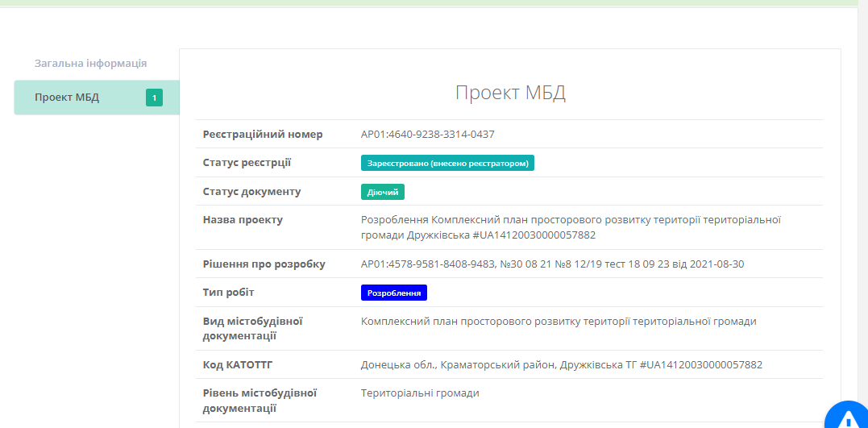The image size is (868, 428).
Task: Click the Територіальні громади level value
Action: [x=420, y=393]
